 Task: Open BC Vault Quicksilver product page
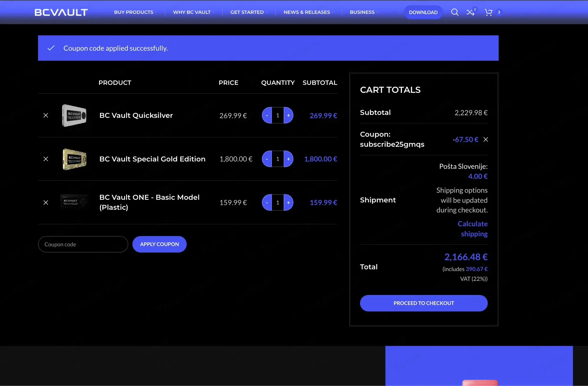[136, 115]
